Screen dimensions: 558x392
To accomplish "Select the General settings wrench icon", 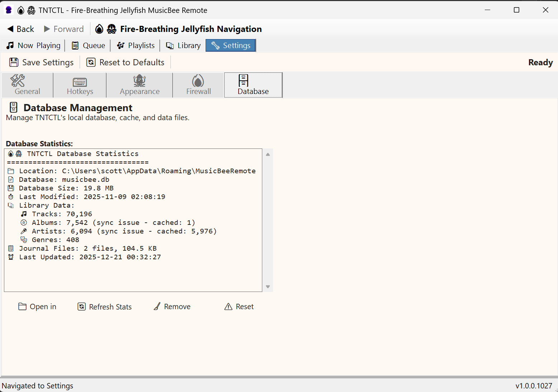I will click(18, 81).
